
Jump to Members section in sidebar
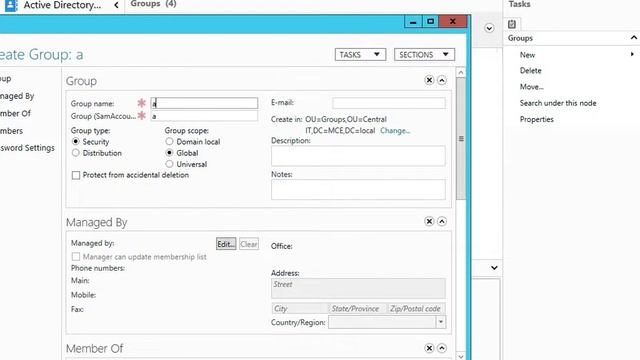click(x=11, y=131)
